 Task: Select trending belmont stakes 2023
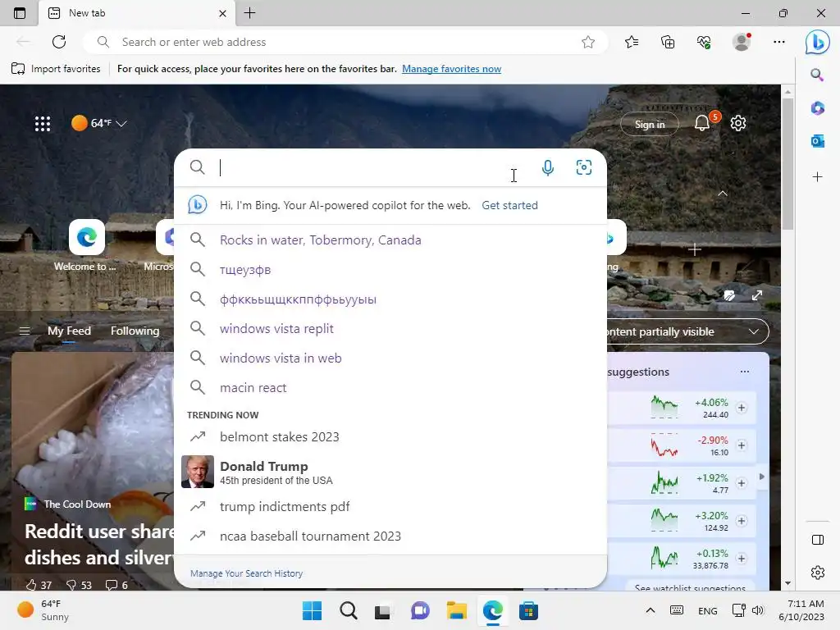tap(390, 436)
